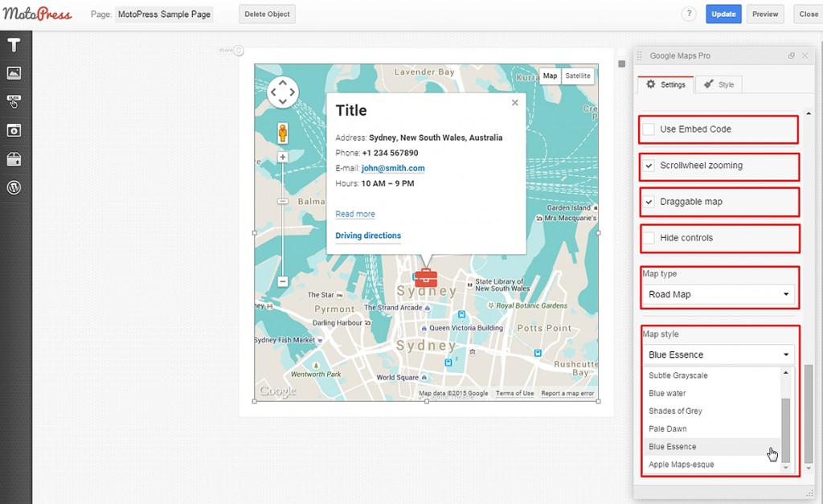Click the help question mark icon

pos(690,14)
